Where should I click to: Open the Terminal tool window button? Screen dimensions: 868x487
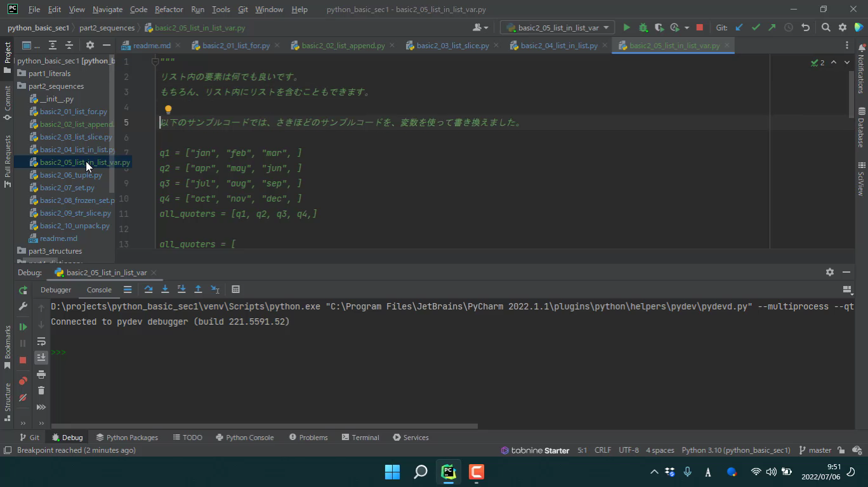click(x=360, y=438)
